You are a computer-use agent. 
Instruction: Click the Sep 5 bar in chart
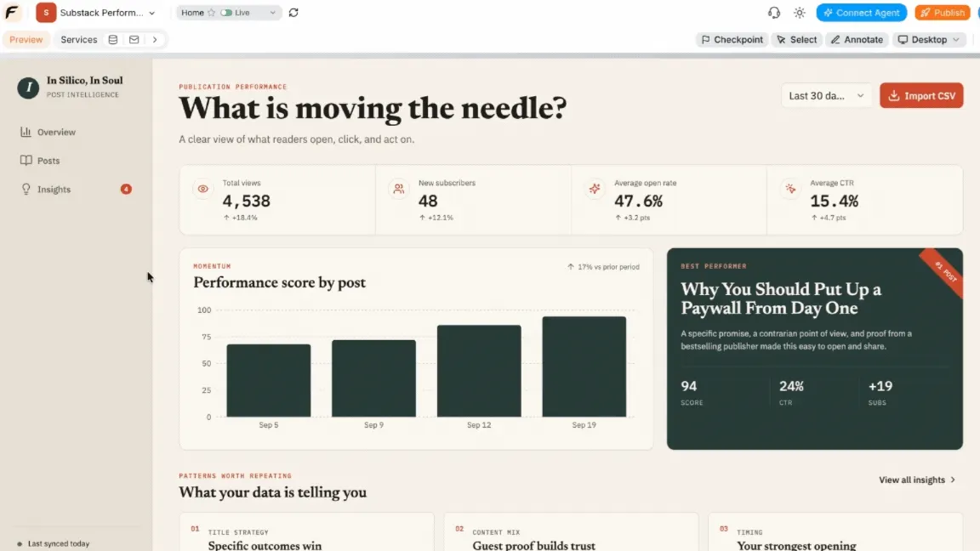point(269,380)
